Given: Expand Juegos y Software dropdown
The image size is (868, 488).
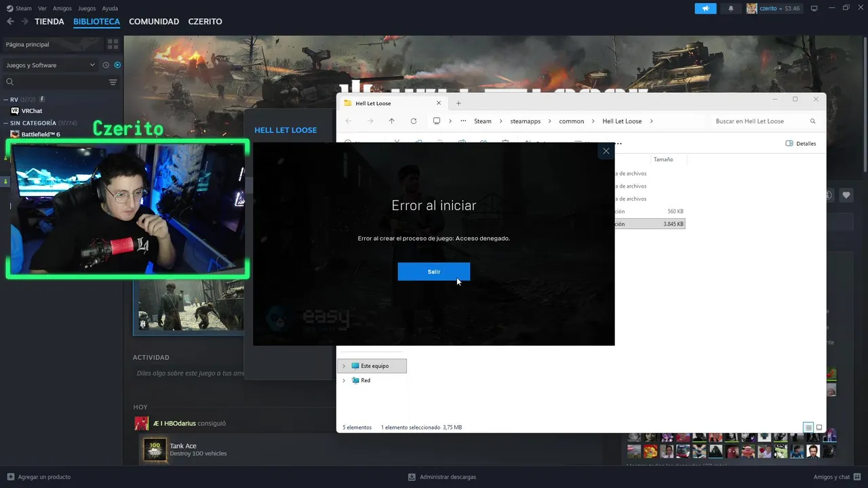Looking at the screenshot, I should (x=51, y=65).
